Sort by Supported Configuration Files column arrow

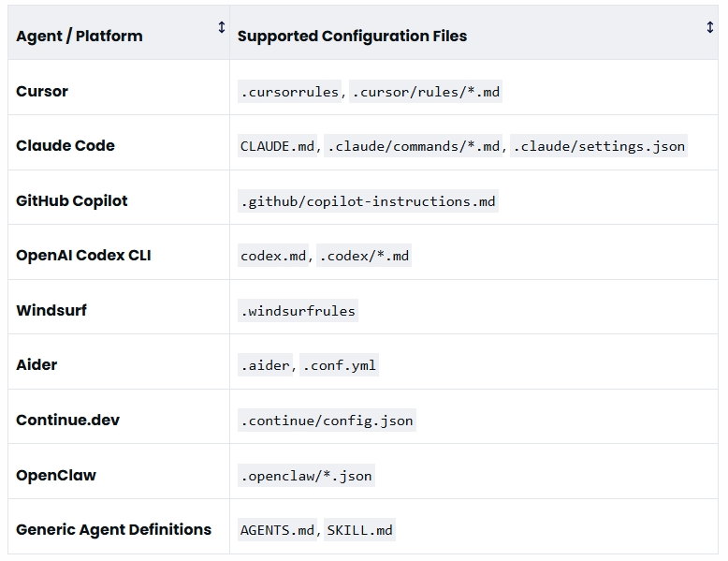point(709,27)
